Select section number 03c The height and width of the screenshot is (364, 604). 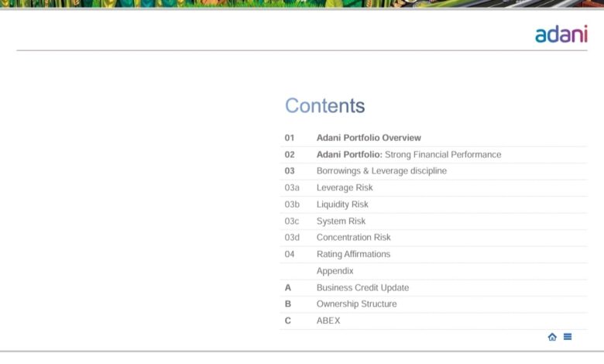point(292,221)
